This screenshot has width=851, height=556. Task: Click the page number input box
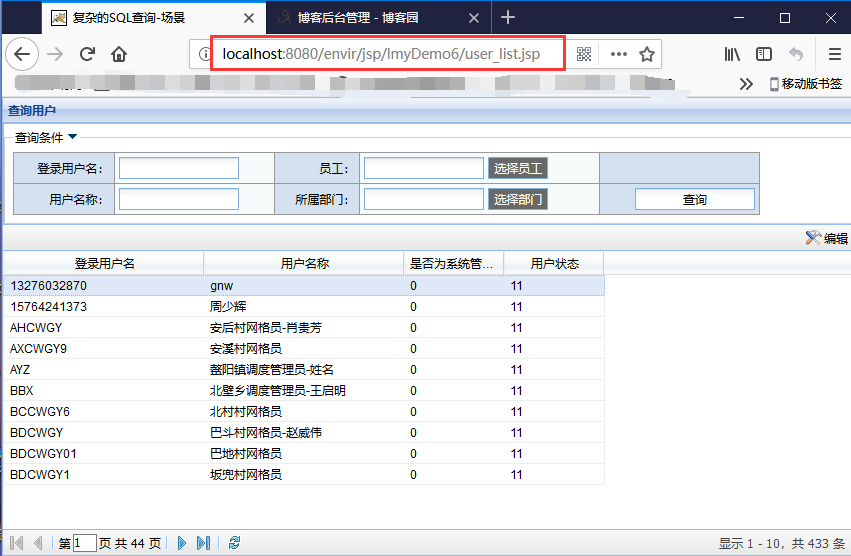pyautogui.click(x=85, y=543)
